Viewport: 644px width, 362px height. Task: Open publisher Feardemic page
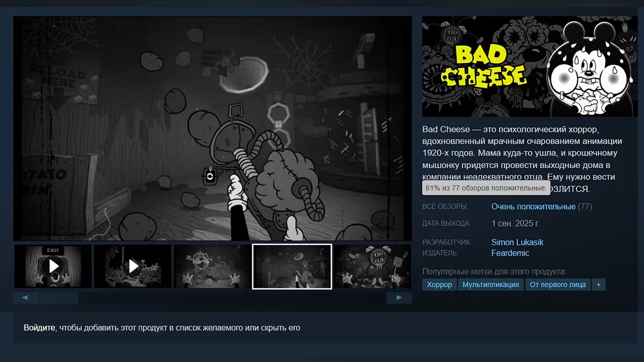tap(510, 253)
